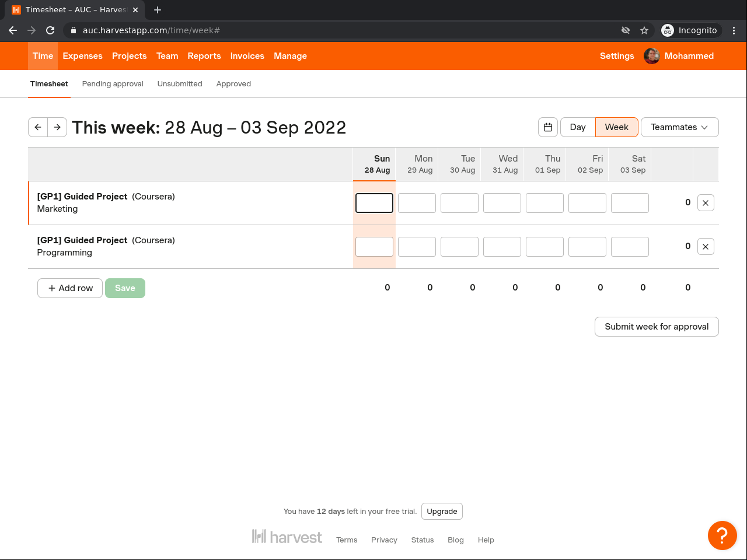747x560 pixels.
Task: Open the Privacy link
Action: pos(384,540)
